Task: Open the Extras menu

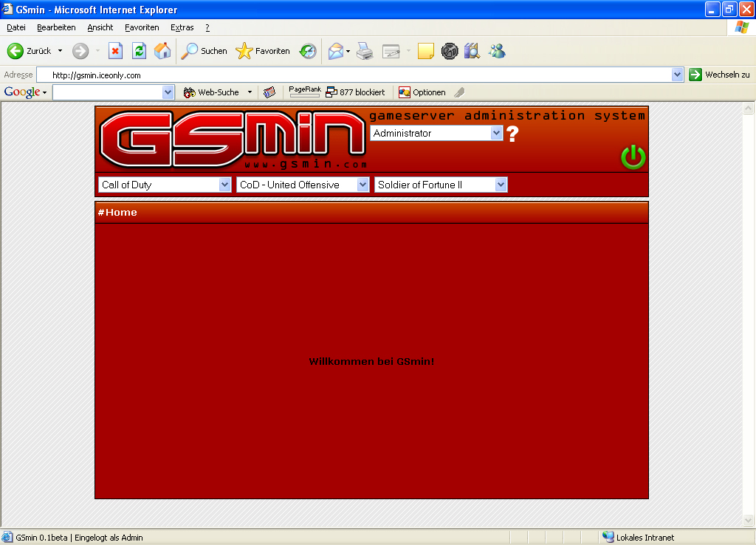Action: click(182, 27)
